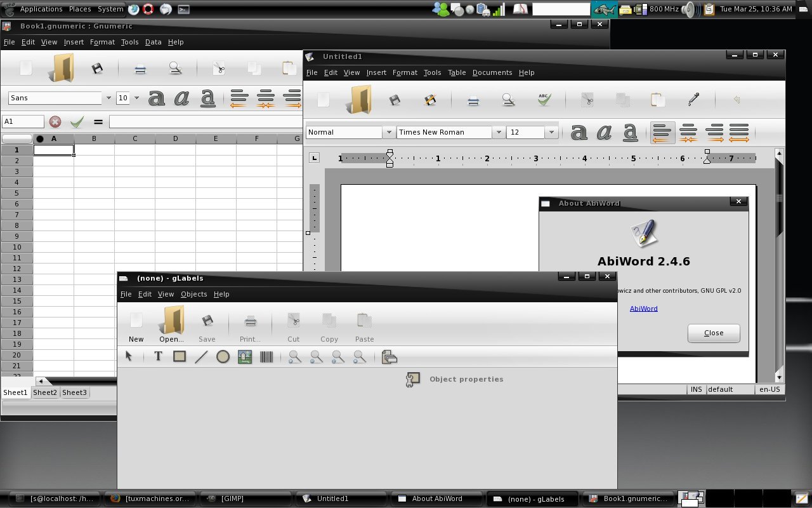Run spell check in AbiWord

[x=544, y=100]
